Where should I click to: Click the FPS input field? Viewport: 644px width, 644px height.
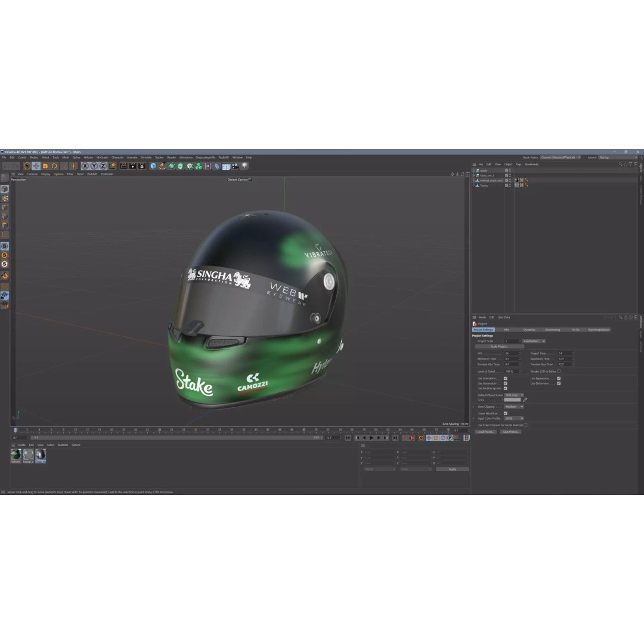pos(512,353)
